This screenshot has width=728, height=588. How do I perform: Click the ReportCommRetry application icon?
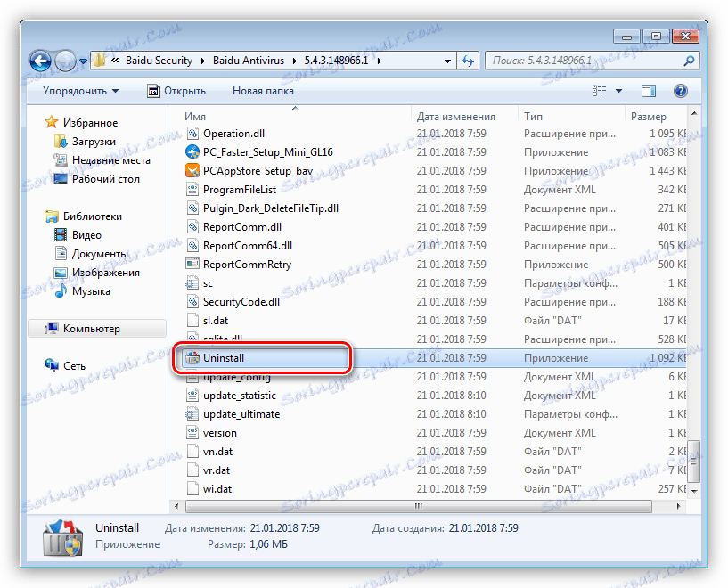point(192,264)
